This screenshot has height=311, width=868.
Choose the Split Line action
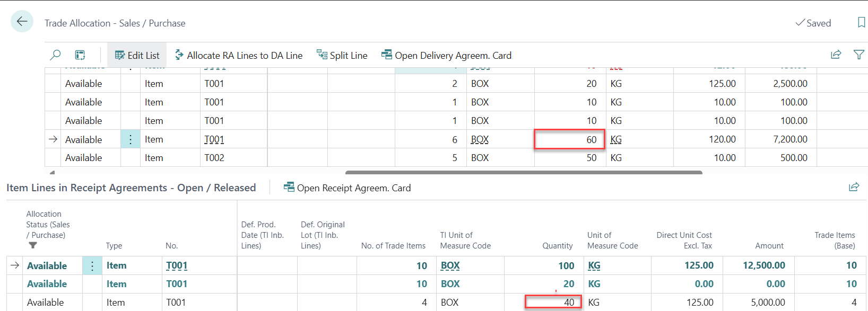(x=342, y=55)
